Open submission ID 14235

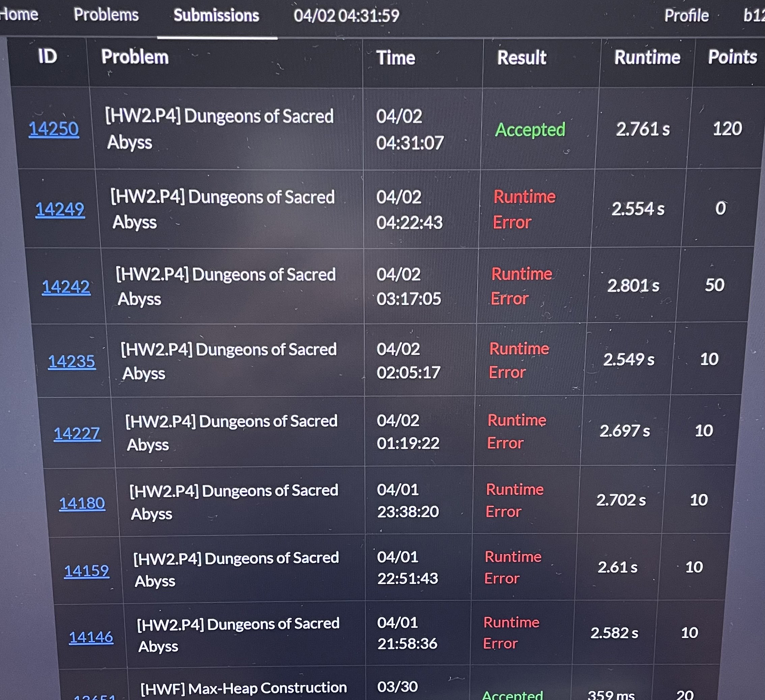[72, 361]
